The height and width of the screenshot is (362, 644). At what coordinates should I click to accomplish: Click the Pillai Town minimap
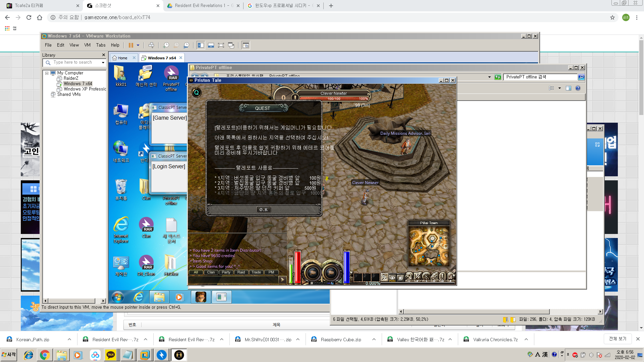click(x=429, y=246)
